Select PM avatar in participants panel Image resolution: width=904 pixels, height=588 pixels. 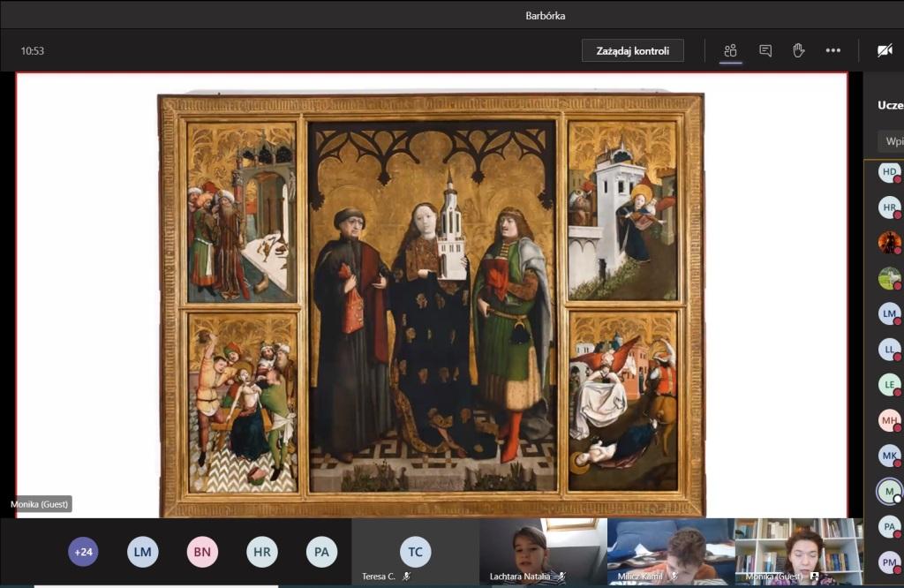click(x=890, y=562)
